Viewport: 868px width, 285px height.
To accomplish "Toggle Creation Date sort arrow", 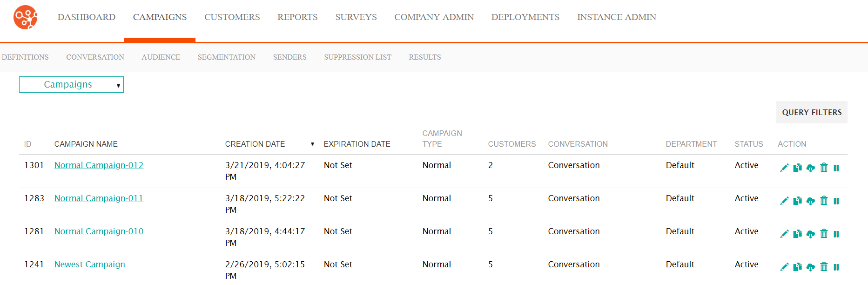I will (312, 144).
